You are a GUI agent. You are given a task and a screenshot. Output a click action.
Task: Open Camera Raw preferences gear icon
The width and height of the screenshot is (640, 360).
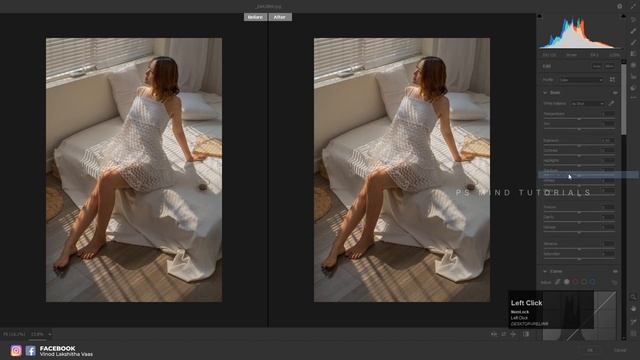pos(620,7)
